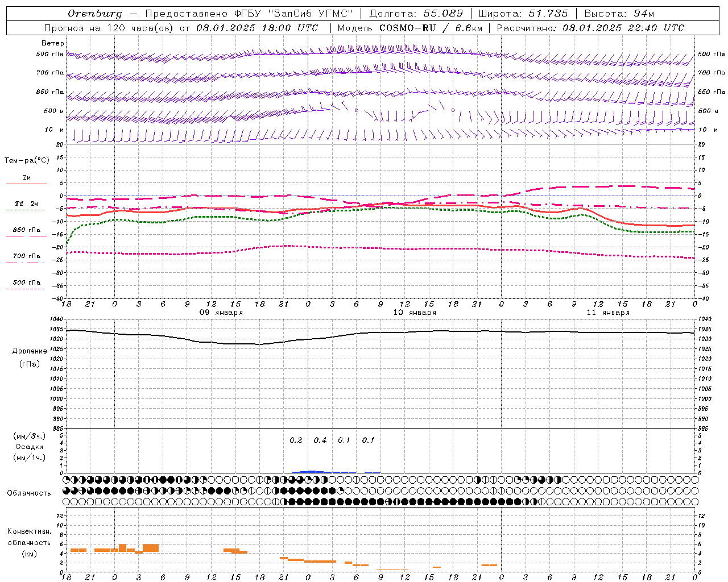The width and height of the screenshot is (728, 582).
Task: Click the blue precipitation bar peak
Action: (x=312, y=471)
